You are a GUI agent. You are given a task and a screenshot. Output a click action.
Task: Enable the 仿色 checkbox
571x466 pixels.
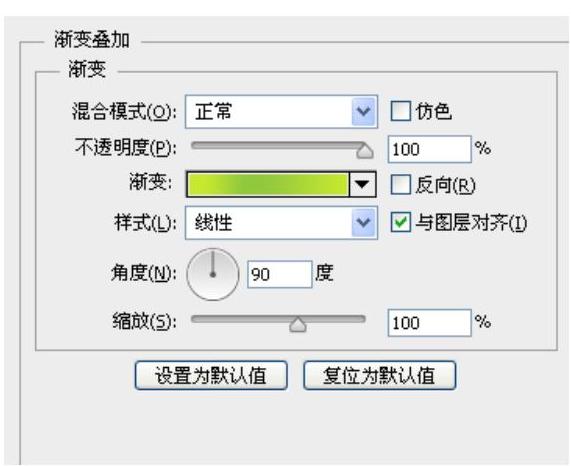coord(400,111)
